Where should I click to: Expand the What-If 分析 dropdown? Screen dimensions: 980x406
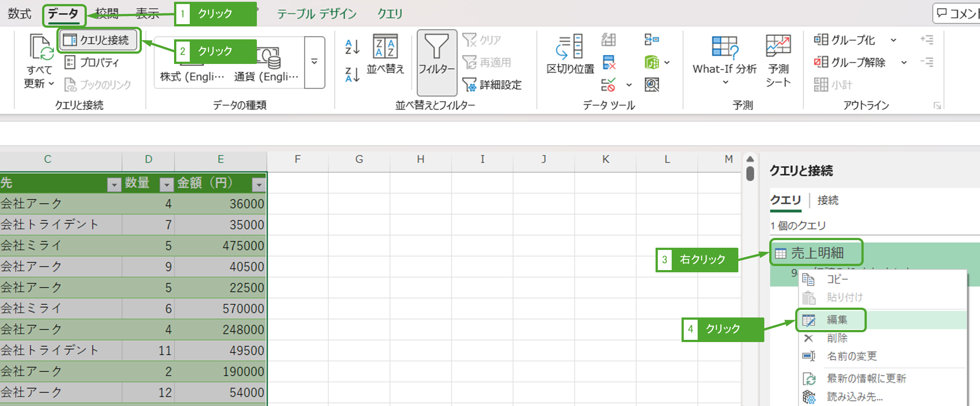(x=725, y=82)
